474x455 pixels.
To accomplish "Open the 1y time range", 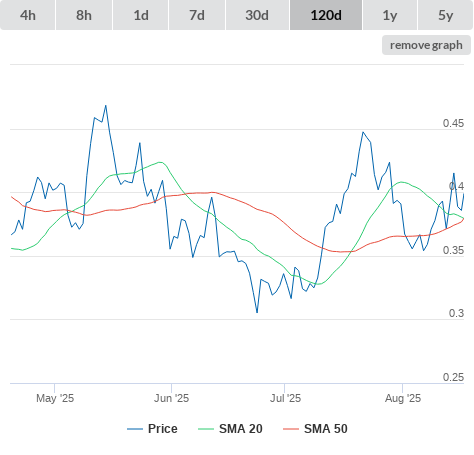I will tap(390, 15).
